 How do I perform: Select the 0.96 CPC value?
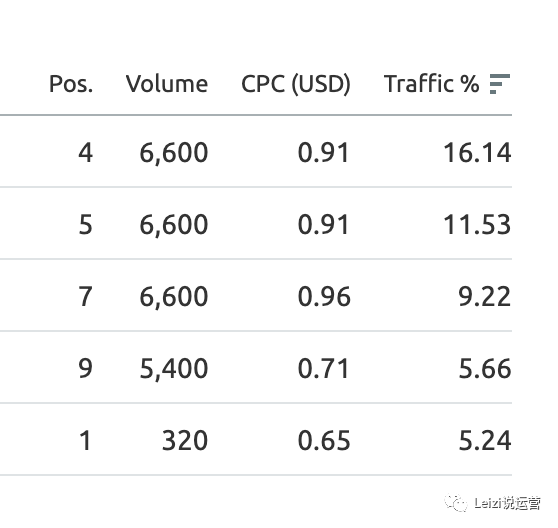coord(324,296)
